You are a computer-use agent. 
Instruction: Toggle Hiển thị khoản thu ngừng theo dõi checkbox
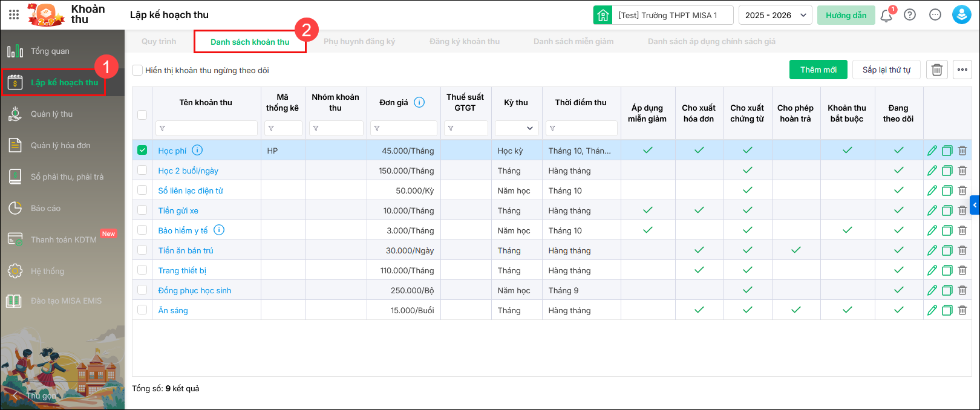138,70
